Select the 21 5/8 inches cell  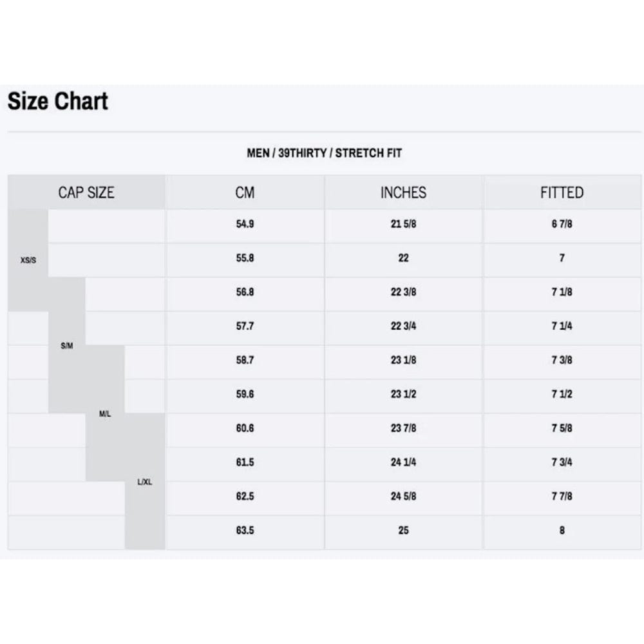click(403, 224)
